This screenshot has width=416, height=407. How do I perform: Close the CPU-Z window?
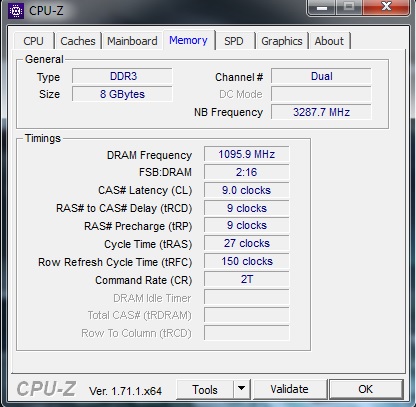coord(386,7)
